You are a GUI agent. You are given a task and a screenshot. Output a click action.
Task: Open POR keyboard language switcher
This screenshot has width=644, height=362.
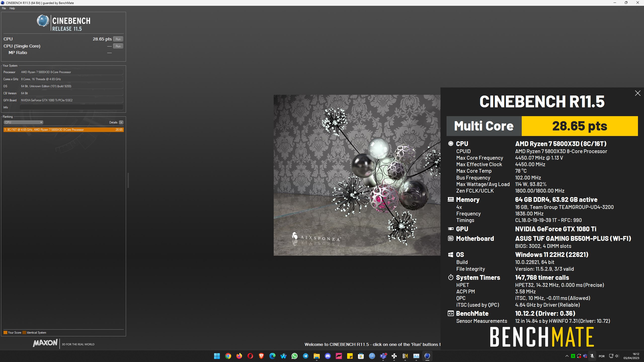[x=601, y=356]
